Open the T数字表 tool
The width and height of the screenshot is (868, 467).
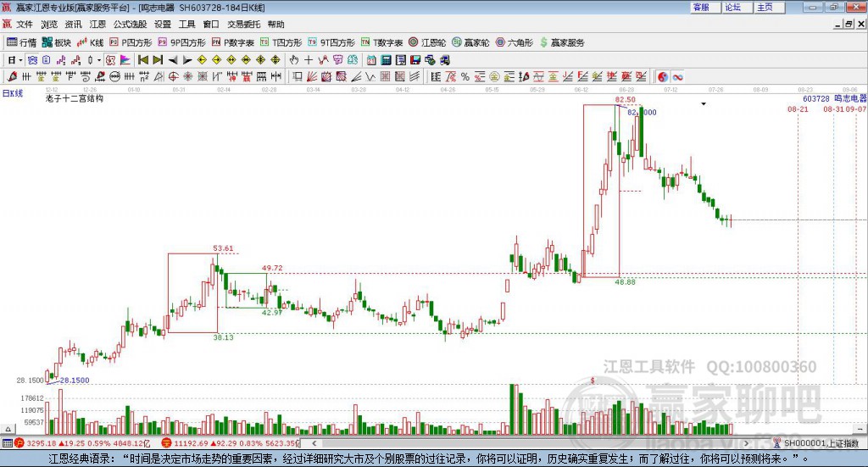click(x=381, y=42)
